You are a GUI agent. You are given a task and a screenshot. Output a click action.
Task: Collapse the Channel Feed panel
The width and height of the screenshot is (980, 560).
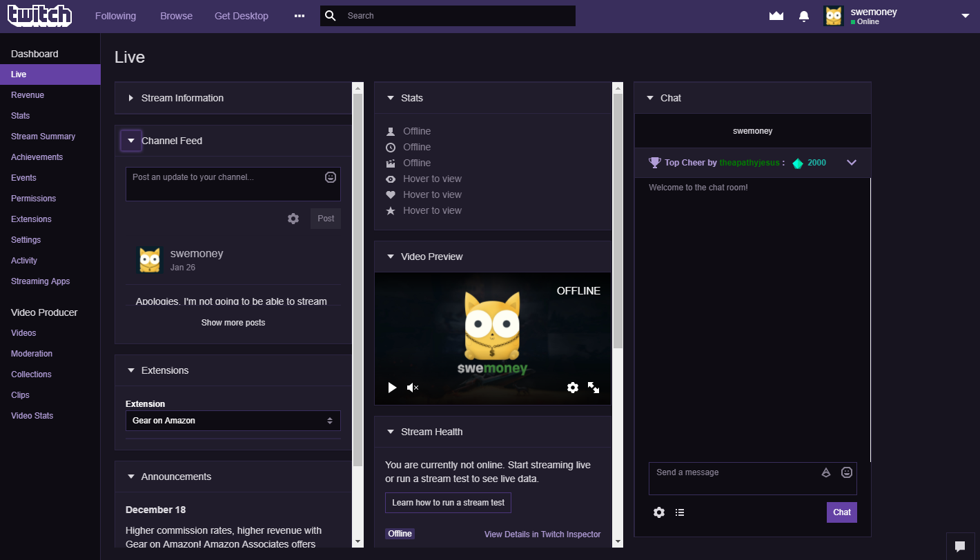tap(131, 141)
